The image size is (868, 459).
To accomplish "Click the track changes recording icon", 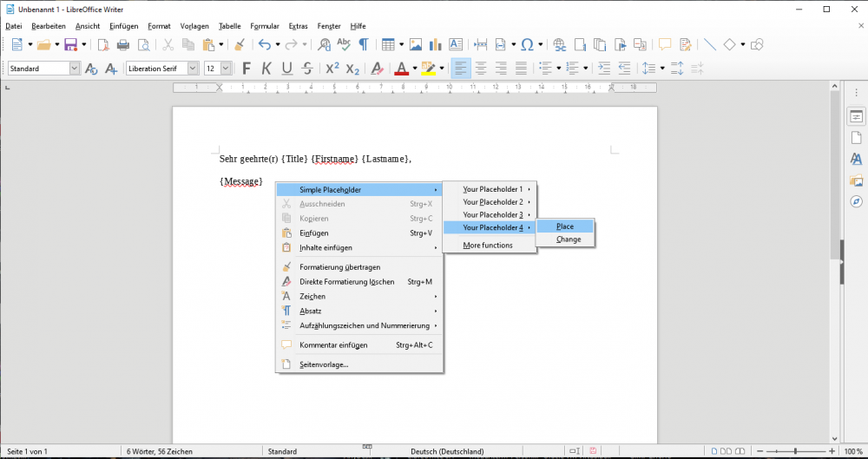I will (686, 45).
